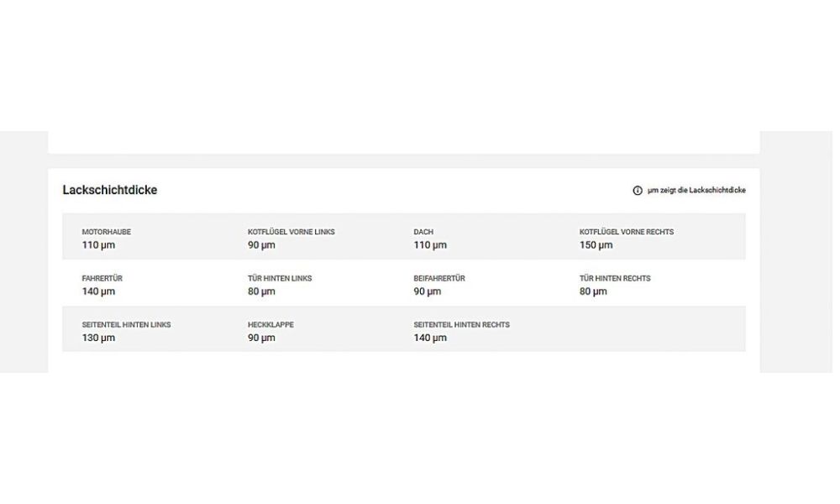840x504 pixels.
Task: Click the µm zeigt die Lackschichtdicke text
Action: 696,190
